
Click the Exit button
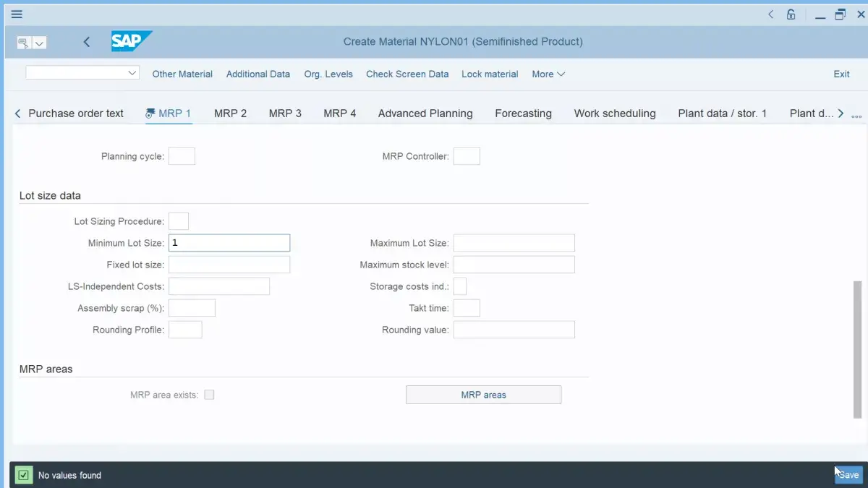[841, 74]
